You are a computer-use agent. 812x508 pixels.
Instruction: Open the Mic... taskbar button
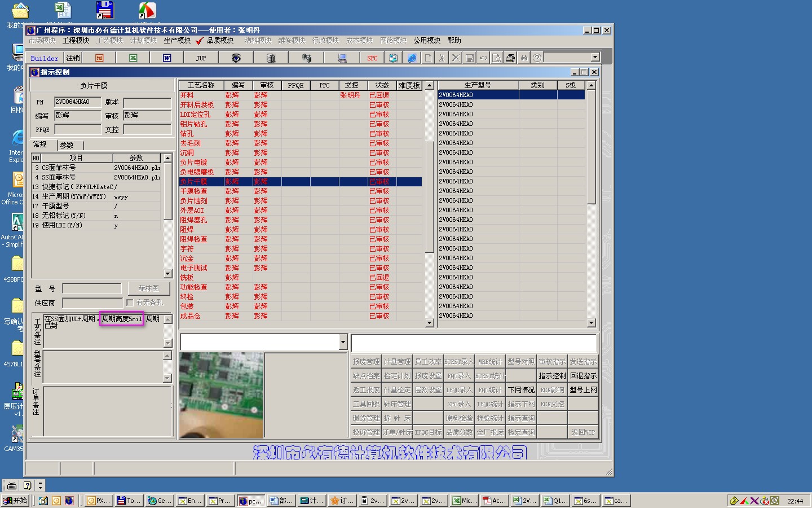tap(465, 501)
